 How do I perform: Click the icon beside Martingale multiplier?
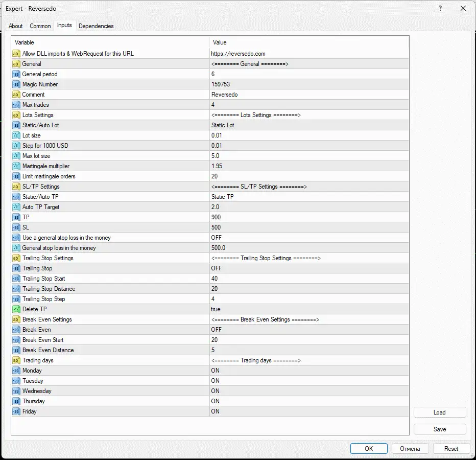coord(16,166)
